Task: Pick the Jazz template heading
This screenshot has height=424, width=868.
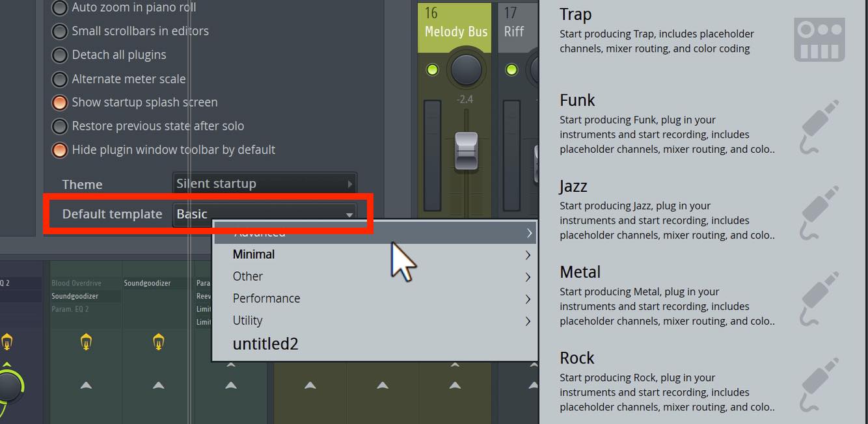Action: 573,187
